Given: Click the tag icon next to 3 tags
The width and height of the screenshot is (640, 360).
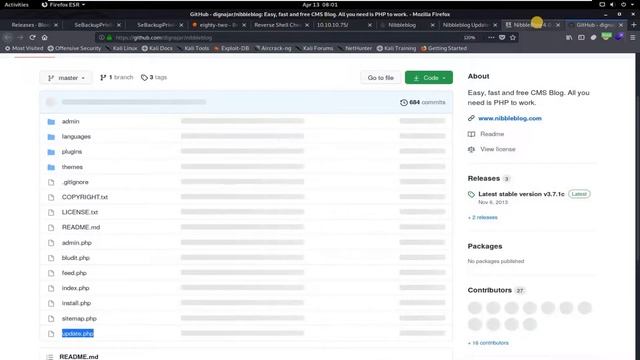Looking at the screenshot, I should (x=144, y=78).
